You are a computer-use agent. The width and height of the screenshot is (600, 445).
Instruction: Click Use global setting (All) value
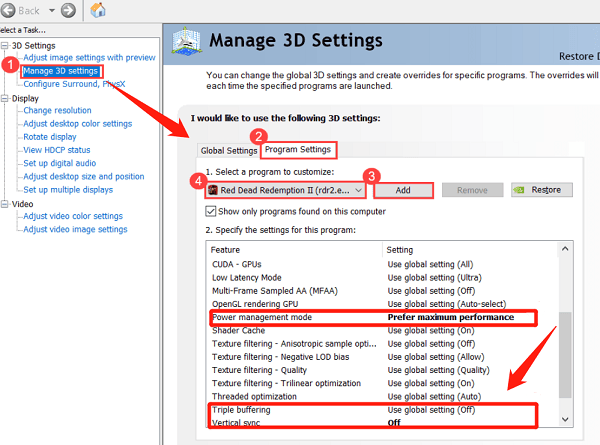point(430,264)
